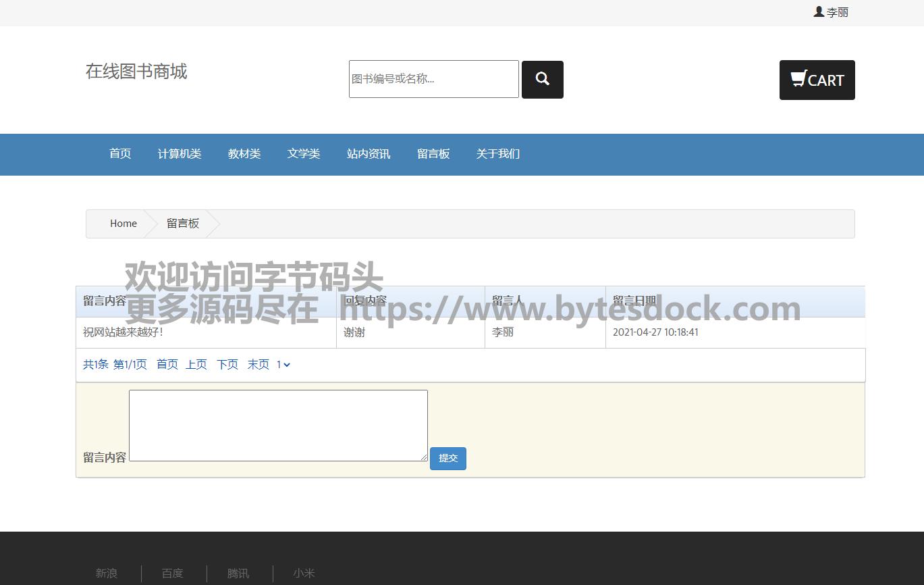Click 首页 pagination link

point(167,365)
